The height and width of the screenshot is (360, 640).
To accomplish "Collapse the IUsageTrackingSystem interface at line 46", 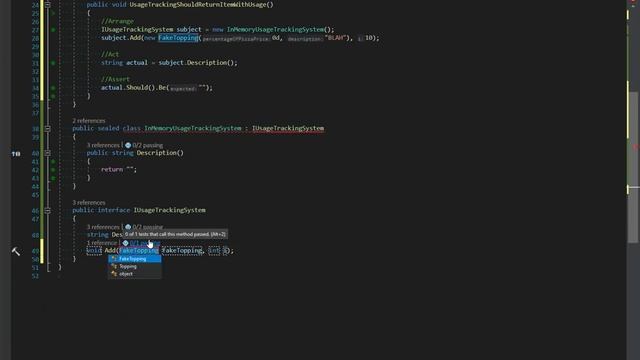I will click(48, 211).
